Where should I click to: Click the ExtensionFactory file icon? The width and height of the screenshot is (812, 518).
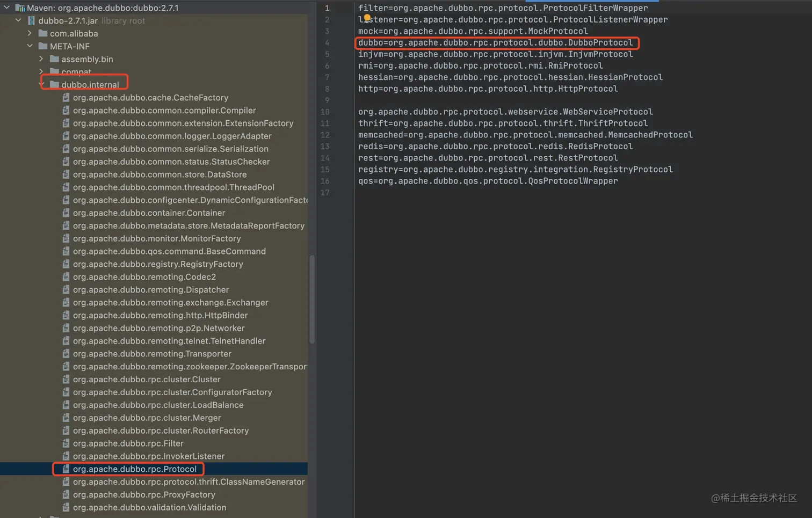pyautogui.click(x=66, y=123)
